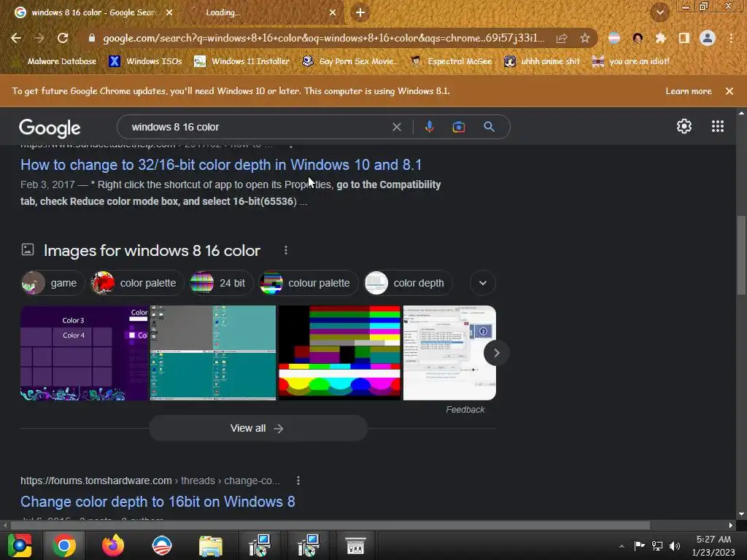This screenshot has height=560, width=747.
Task: Show next images with carousel arrow
Action: 496,353
